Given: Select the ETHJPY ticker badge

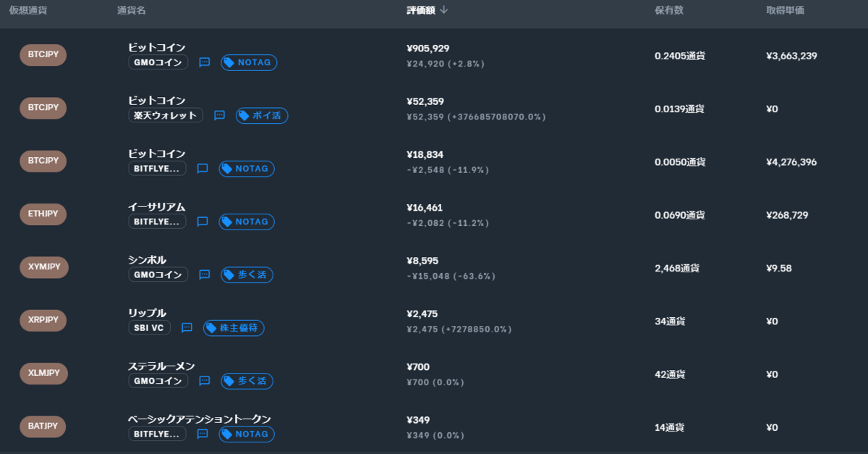Looking at the screenshot, I should [43, 214].
